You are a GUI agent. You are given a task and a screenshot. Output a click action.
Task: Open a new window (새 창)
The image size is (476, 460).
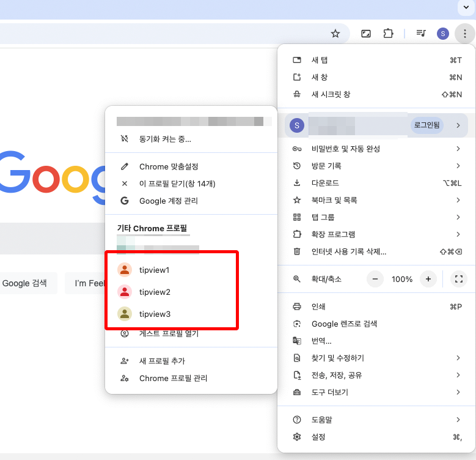coord(376,77)
